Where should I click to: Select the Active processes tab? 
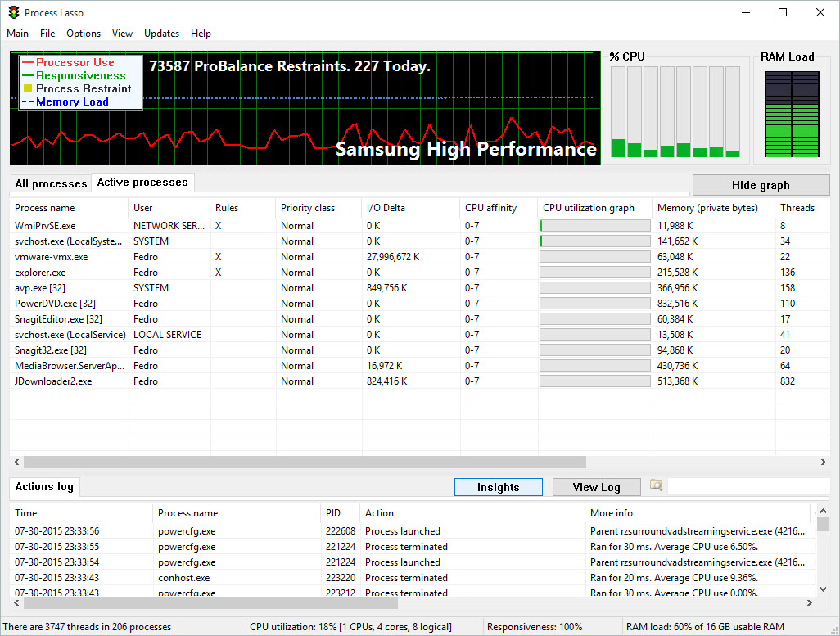coord(142,183)
